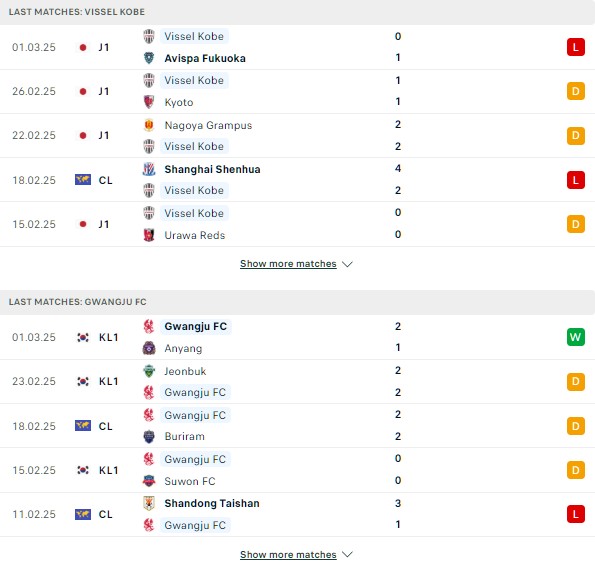Click the Anyang team crest

pos(149,348)
